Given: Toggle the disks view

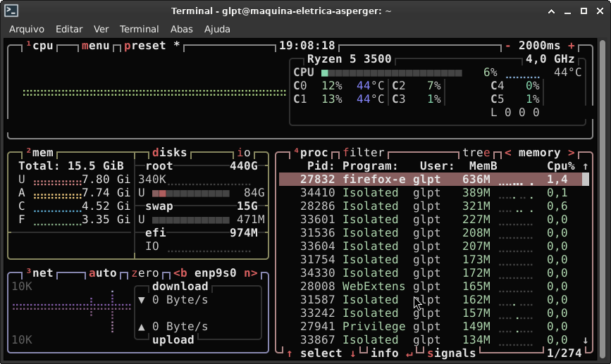Looking at the screenshot, I should click(170, 153).
